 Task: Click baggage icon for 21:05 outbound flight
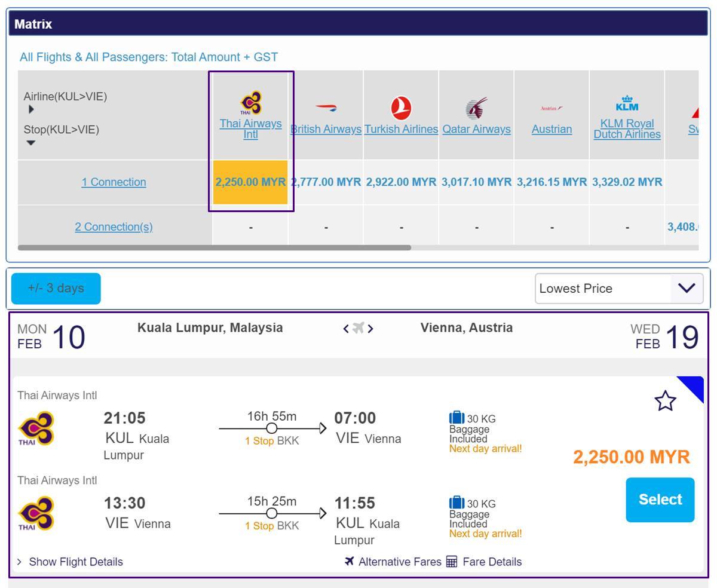tap(456, 417)
